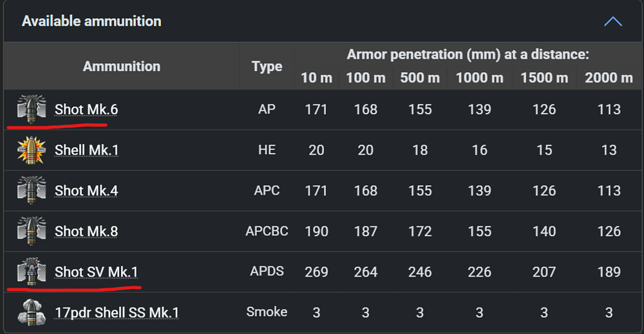This screenshot has width=644, height=334.
Task: Open the Shot Mk.4 link
Action: click(86, 191)
